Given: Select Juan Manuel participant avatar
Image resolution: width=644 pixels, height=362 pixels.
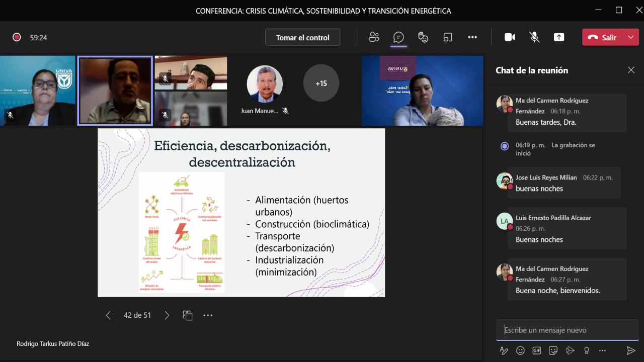Looking at the screenshot, I should click(265, 83).
